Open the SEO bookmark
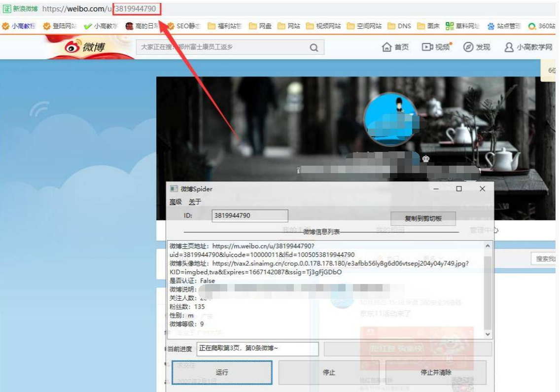Image resolution: width=560 pixels, height=392 pixels. tap(184, 26)
